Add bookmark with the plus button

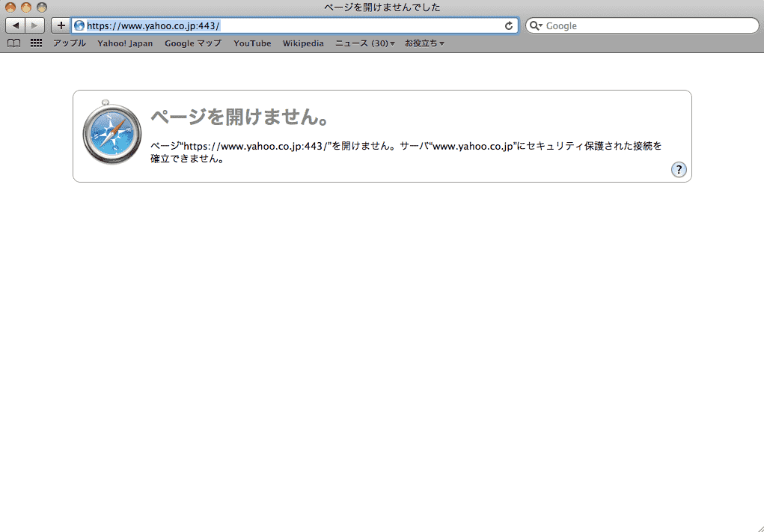(x=61, y=25)
